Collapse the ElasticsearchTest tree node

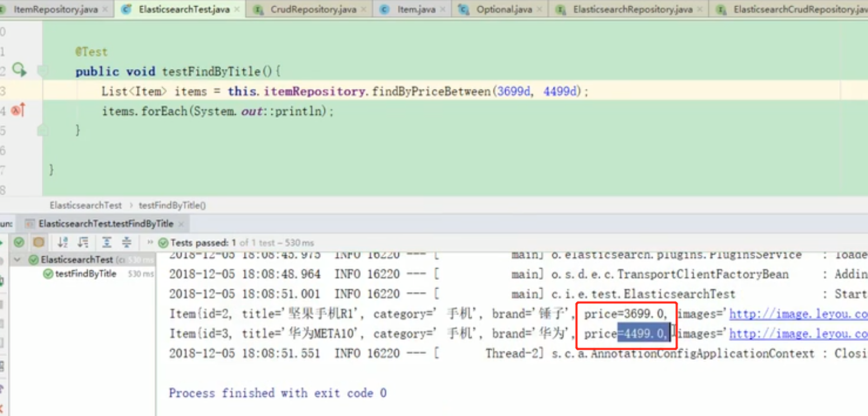[17, 259]
